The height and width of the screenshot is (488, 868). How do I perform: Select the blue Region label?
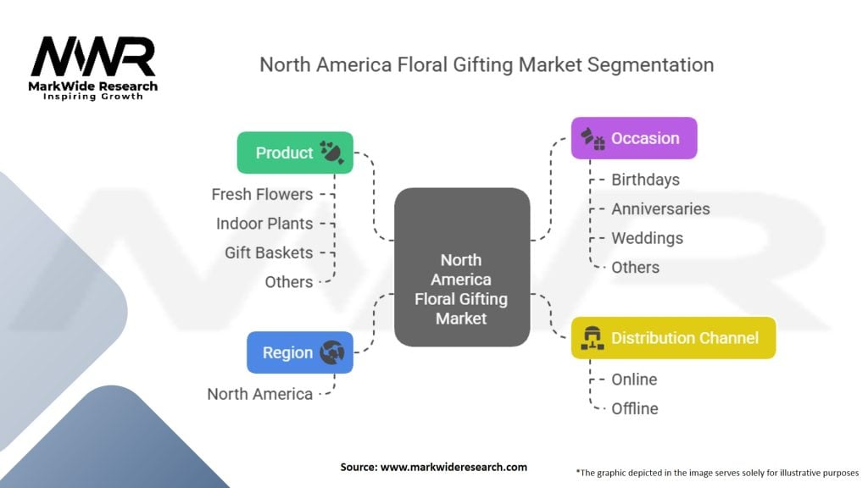300,352
